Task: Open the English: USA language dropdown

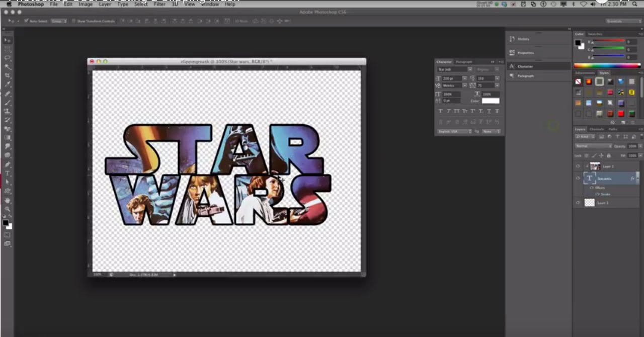Action: pos(455,131)
